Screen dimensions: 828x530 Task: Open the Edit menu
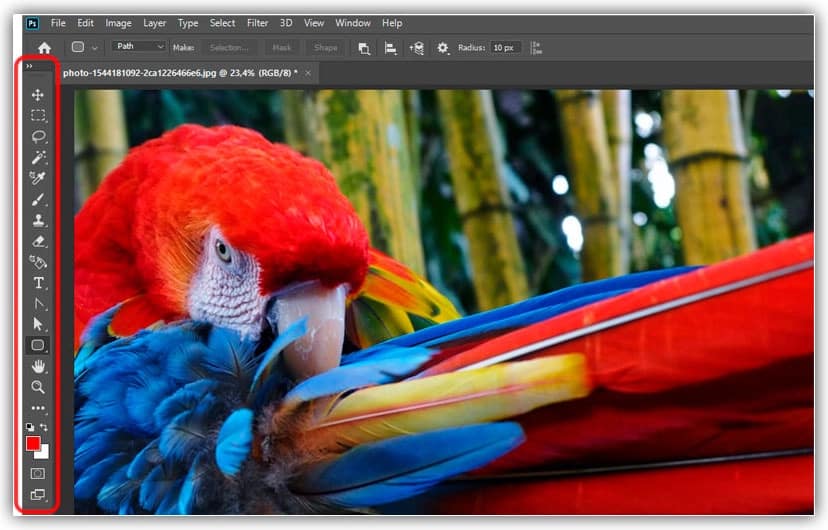tap(85, 23)
